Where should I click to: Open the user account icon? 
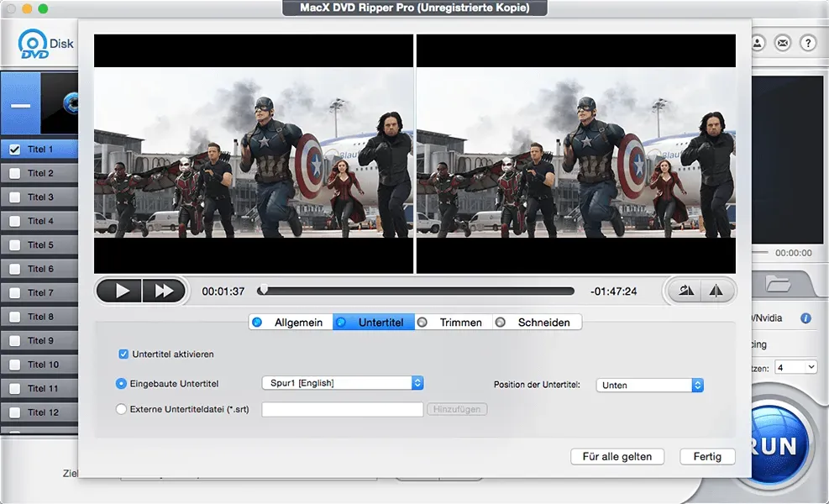758,43
